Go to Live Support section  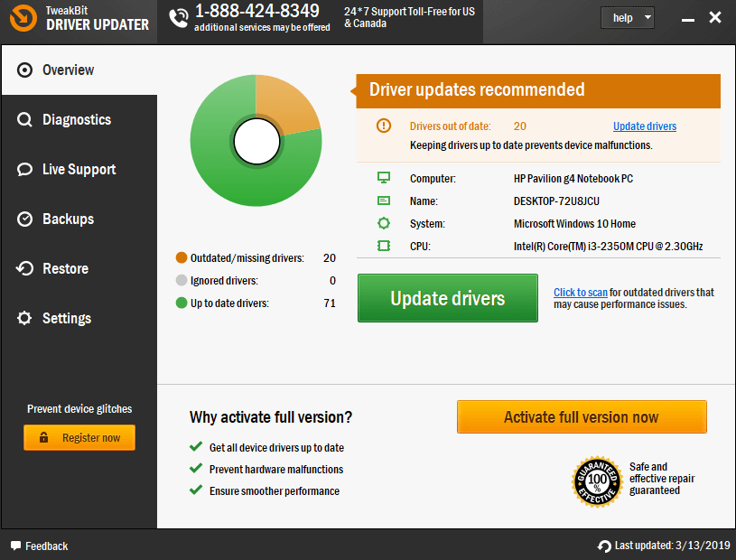(79, 170)
